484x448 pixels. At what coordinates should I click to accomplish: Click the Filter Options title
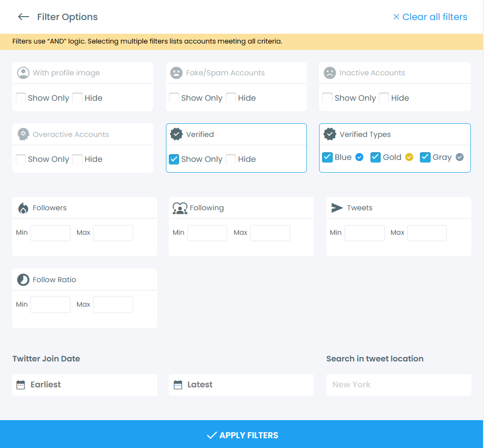68,17
